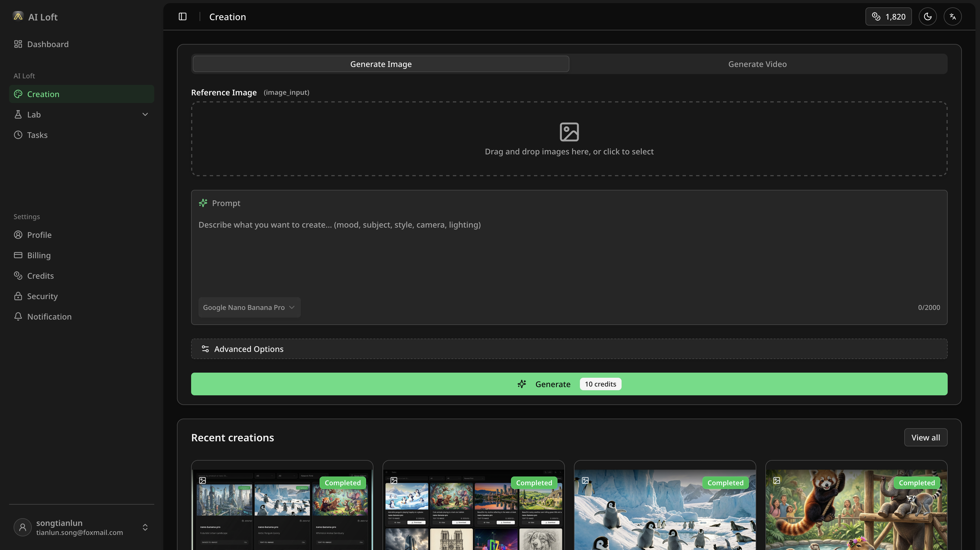Switch to dark mode with moon icon
This screenshot has width=980, height=550.
tap(928, 17)
